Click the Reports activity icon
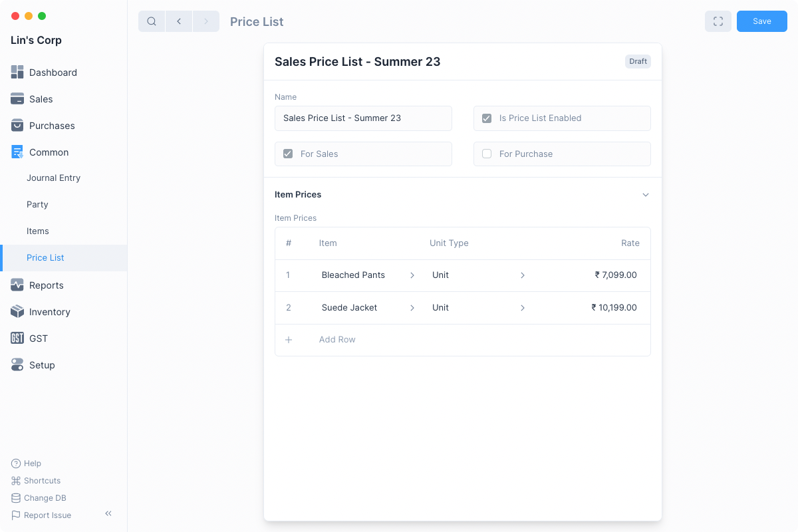 17,285
